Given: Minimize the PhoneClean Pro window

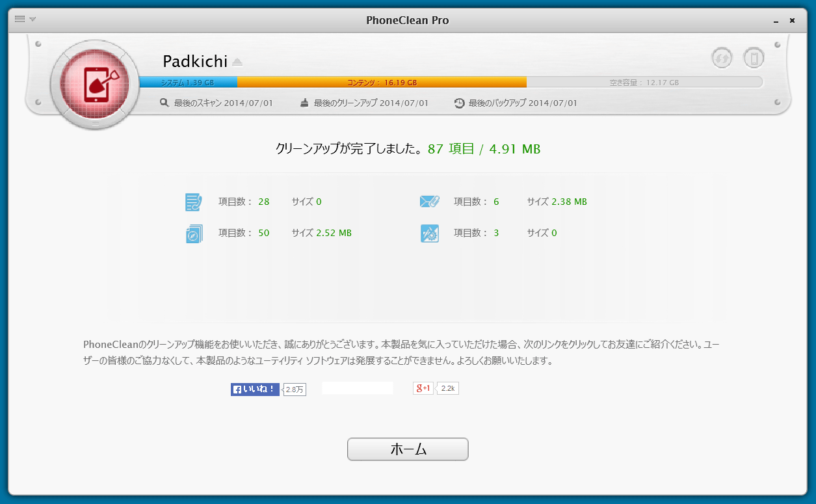Looking at the screenshot, I should point(776,21).
